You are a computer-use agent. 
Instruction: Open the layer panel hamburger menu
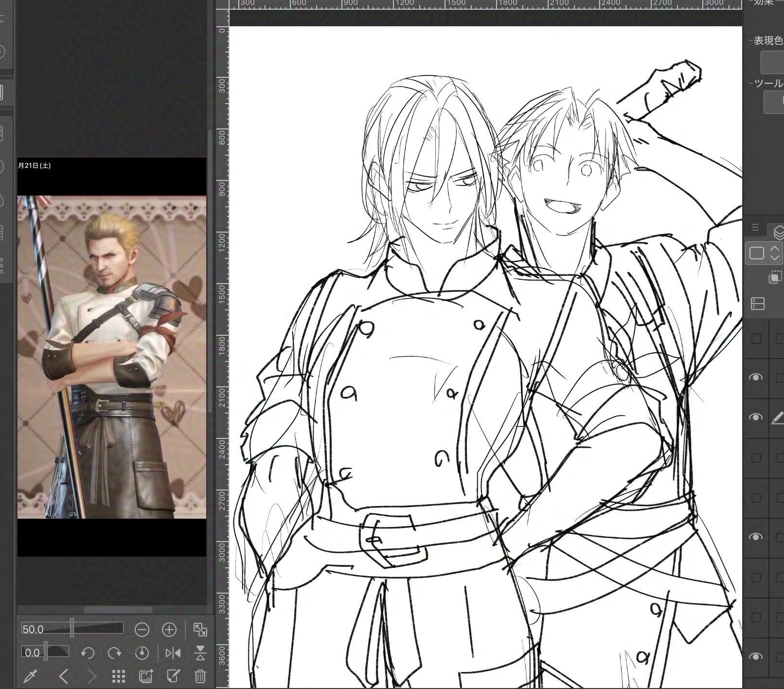click(x=755, y=227)
